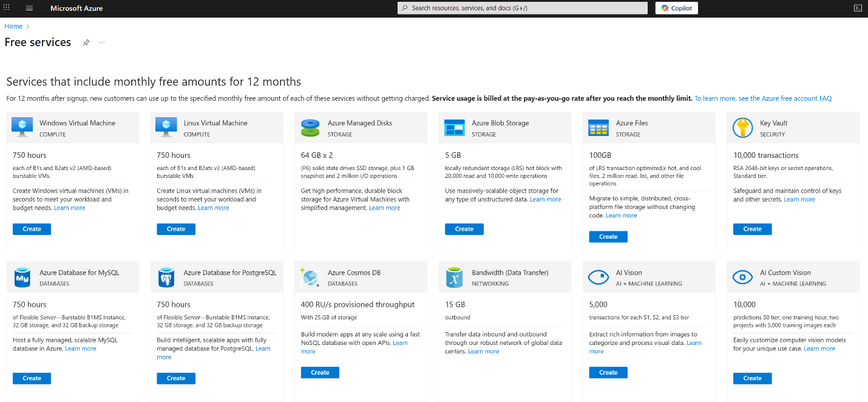868x402 pixels.
Task: Create an Azure Database for MySQL
Action: coord(32,378)
